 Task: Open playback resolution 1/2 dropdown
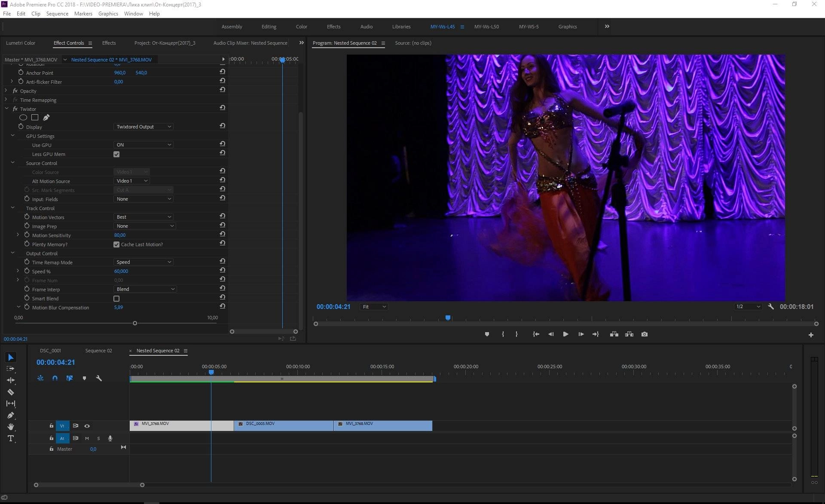click(748, 307)
